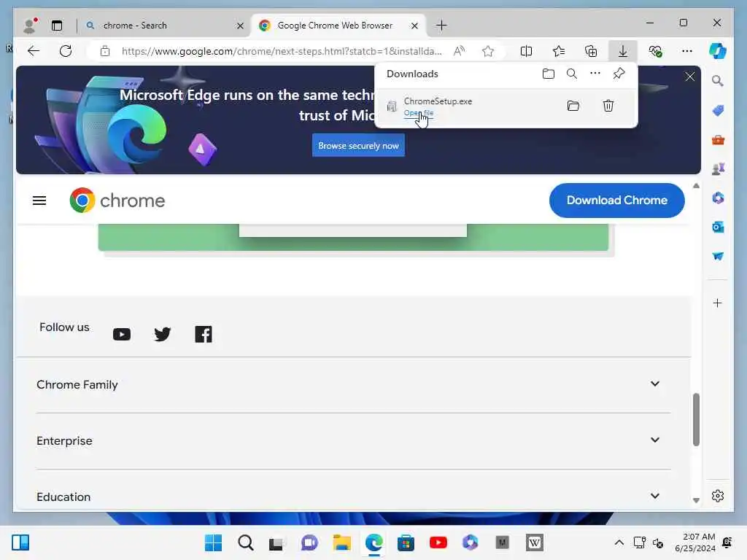Close the Google Chrome Web Browser tab
747x560 pixels.
(x=414, y=26)
